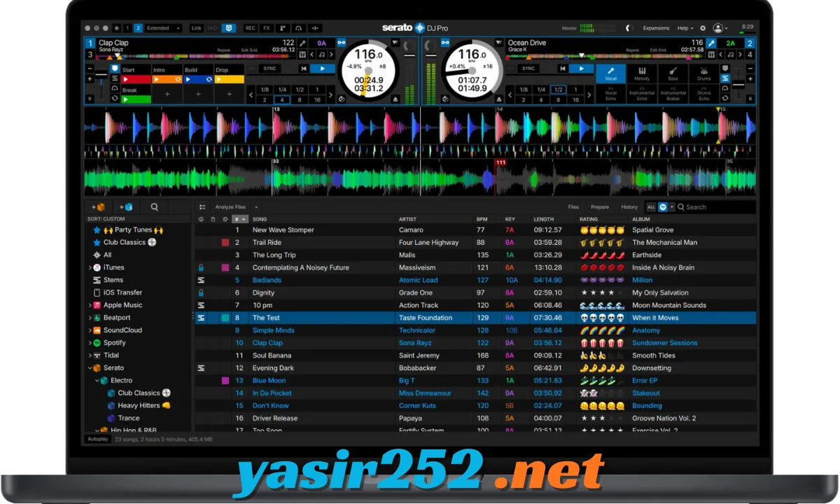Toggle the blue practice mode button in the top bar
Viewport: 840px width, 504px height.
click(x=229, y=28)
